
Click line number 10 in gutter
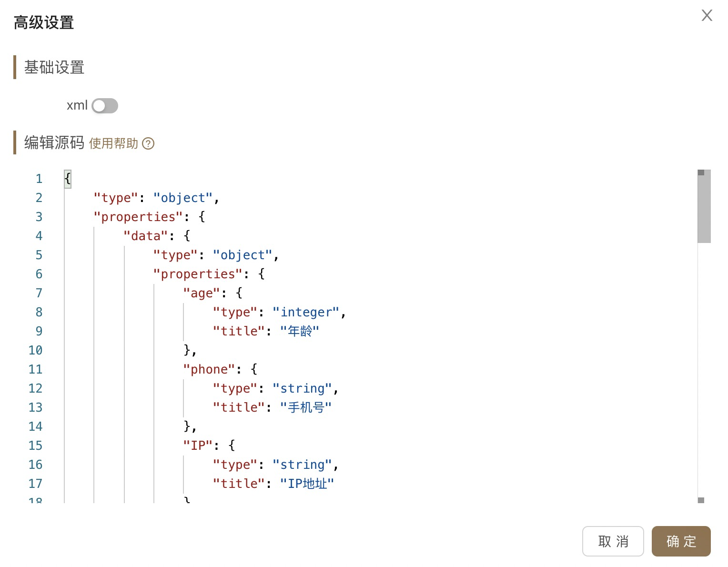point(36,350)
